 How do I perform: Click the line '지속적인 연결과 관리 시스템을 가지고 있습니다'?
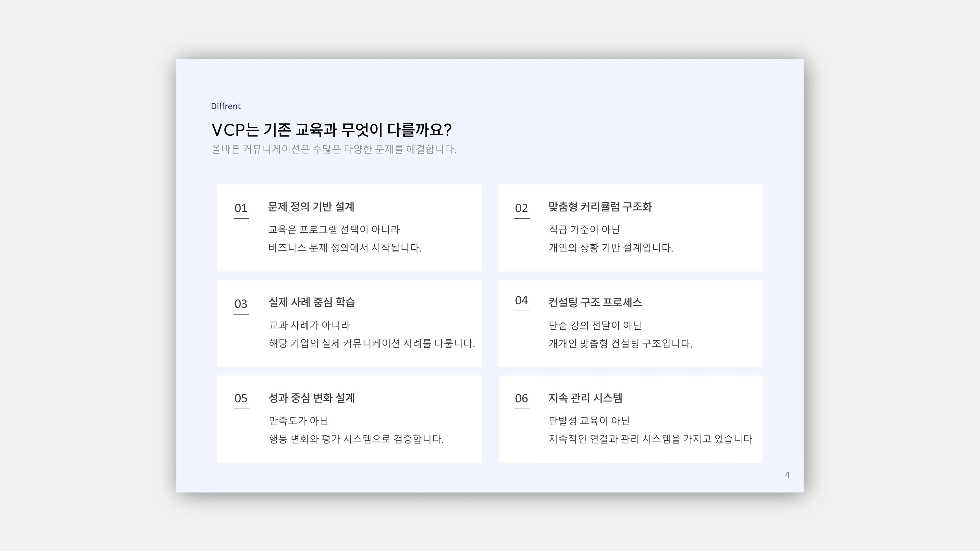pyautogui.click(x=650, y=439)
